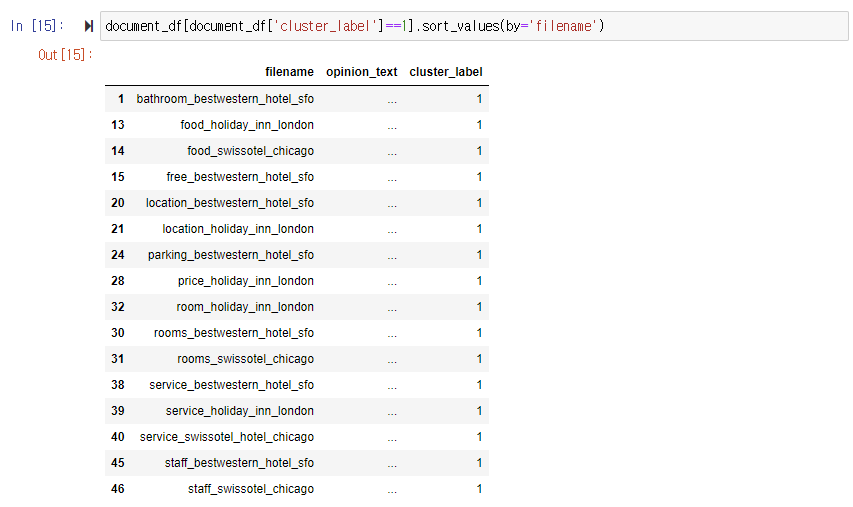Select the rooms_swissotel_chicago cell
This screenshot has height=507, width=853.
pyautogui.click(x=245, y=359)
